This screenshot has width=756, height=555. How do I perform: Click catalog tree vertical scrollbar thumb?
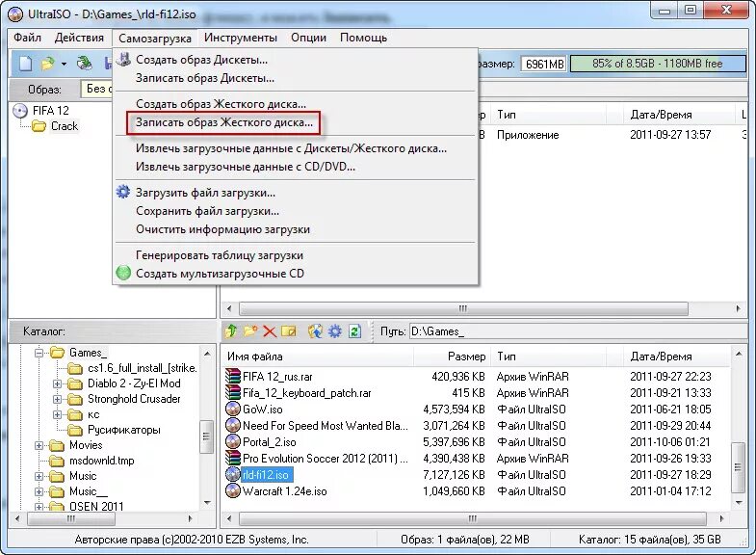206,436
